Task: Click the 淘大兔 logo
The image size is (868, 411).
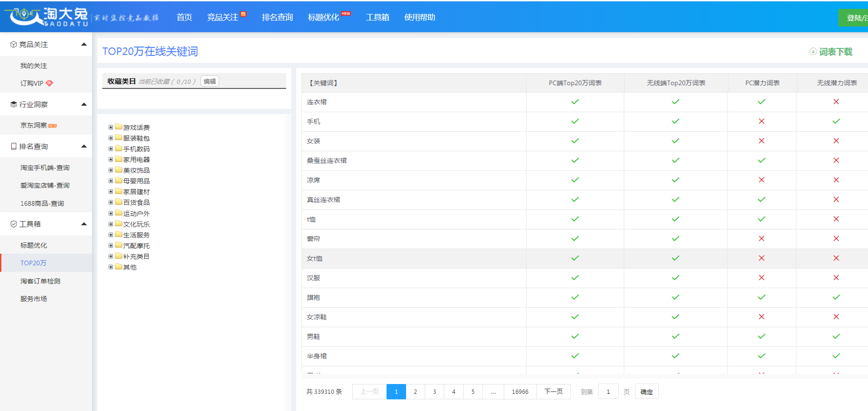Action: point(46,17)
